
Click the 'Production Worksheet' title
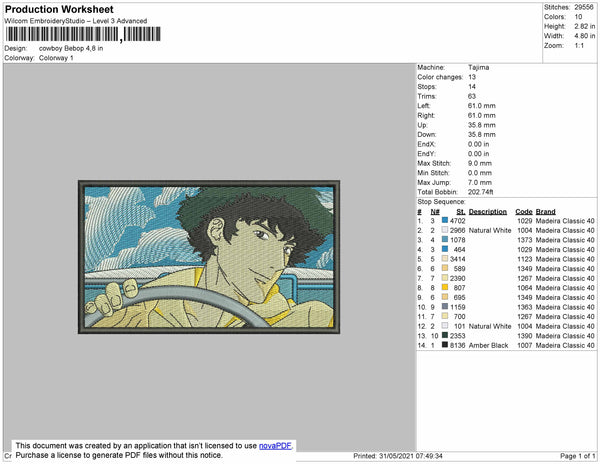59,10
